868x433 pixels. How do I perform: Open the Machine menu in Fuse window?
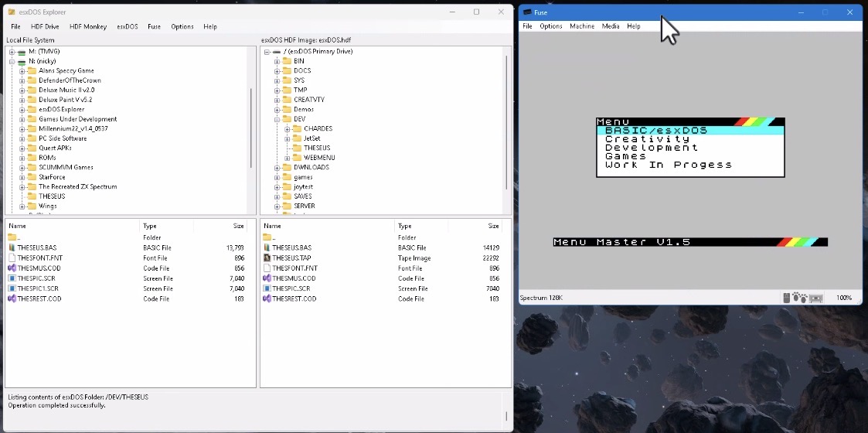(582, 26)
